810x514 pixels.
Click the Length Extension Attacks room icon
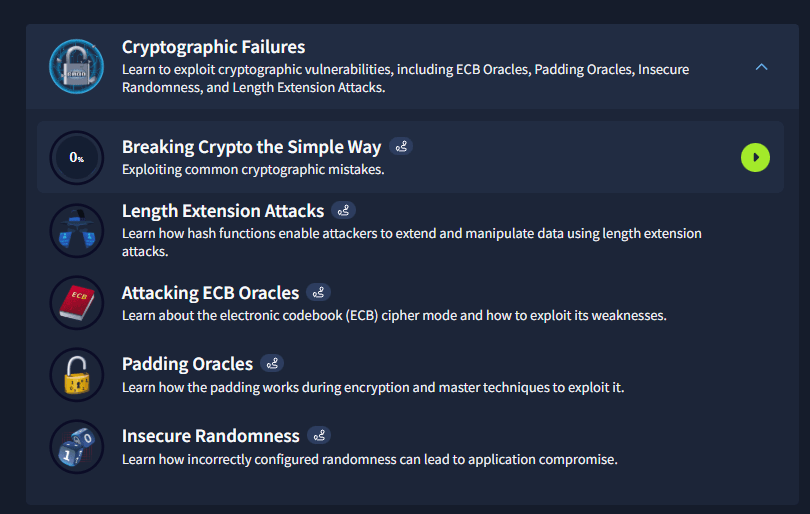(76, 231)
